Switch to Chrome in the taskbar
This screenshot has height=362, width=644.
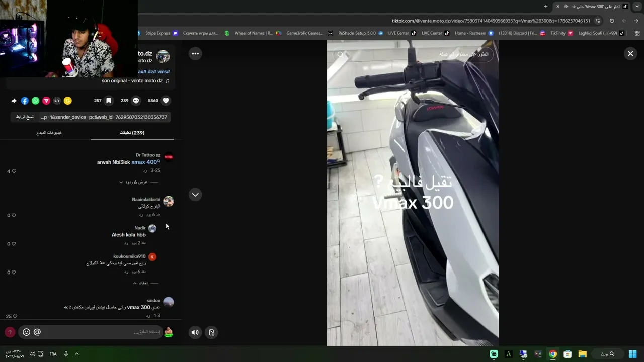pyautogui.click(x=553, y=354)
